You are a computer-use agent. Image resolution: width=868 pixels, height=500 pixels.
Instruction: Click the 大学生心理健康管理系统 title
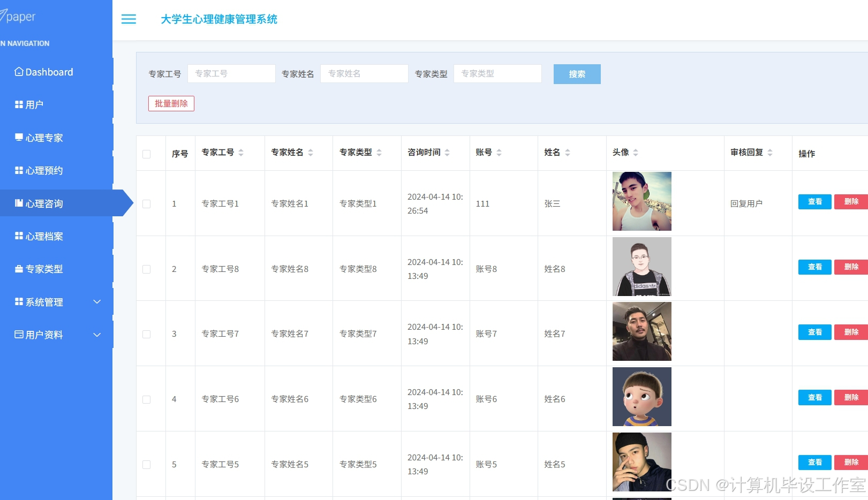click(220, 19)
